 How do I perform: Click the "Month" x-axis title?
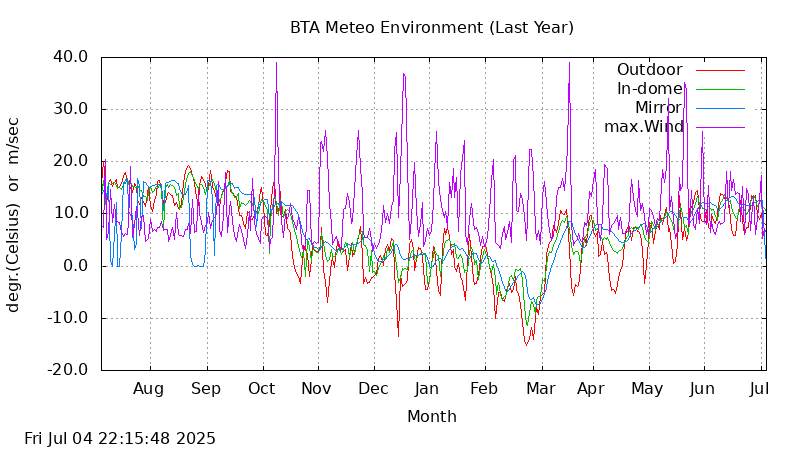[432, 417]
